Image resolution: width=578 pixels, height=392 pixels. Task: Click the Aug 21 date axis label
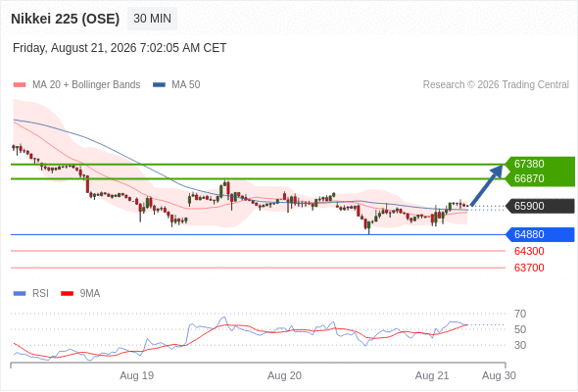(x=432, y=375)
